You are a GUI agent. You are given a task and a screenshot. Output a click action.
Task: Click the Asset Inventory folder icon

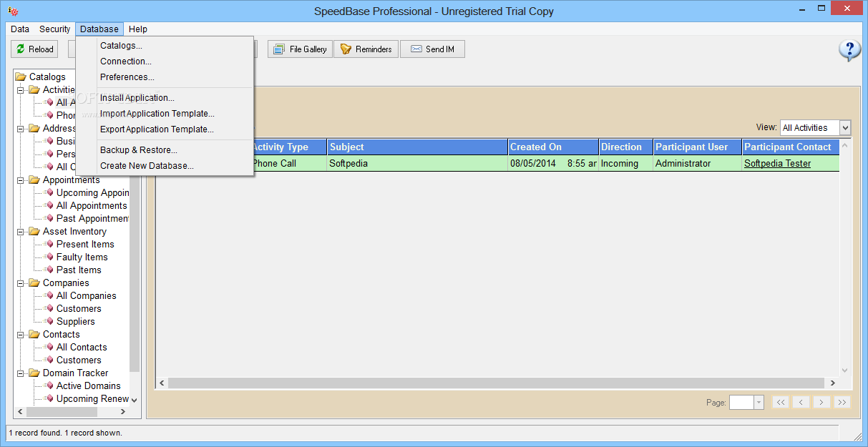34,231
